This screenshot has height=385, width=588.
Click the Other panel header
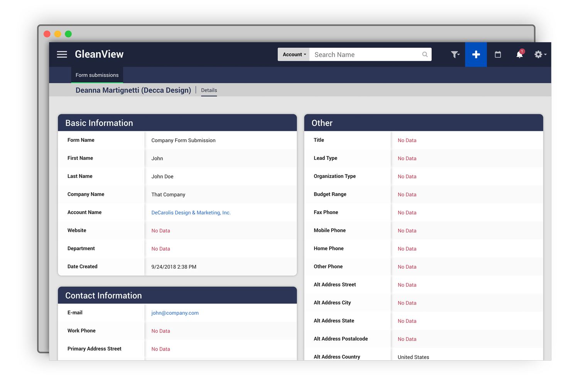point(423,123)
